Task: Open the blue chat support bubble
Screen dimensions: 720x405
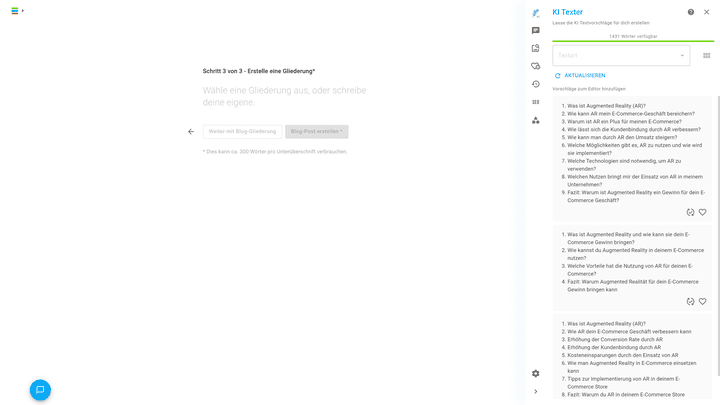Action: tap(40, 390)
